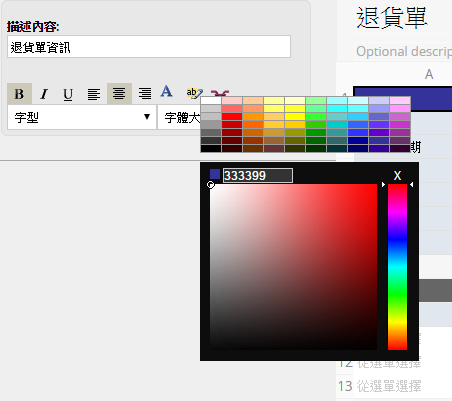Select the center alignment icon
Image resolution: width=452 pixels, height=401 pixels.
[119, 94]
